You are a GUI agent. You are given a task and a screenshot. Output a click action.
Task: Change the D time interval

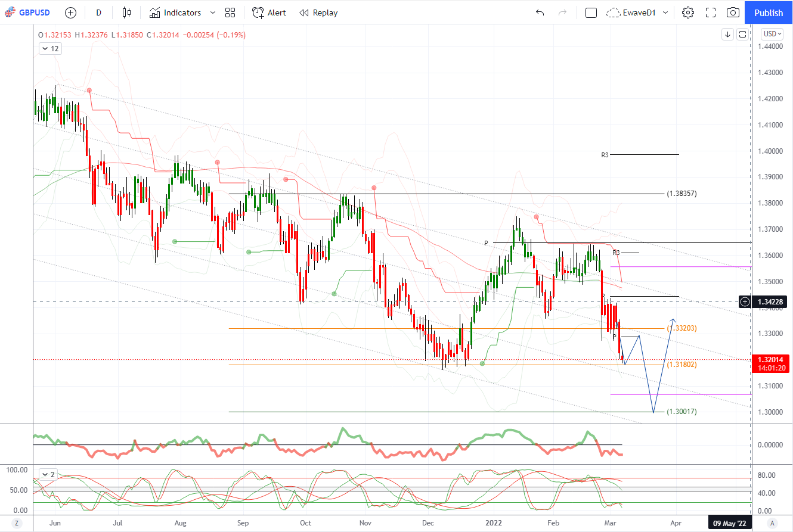click(x=98, y=13)
